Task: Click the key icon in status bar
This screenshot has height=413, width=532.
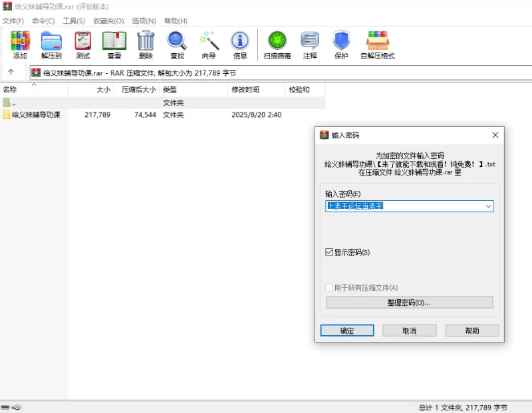Action: click(16, 407)
